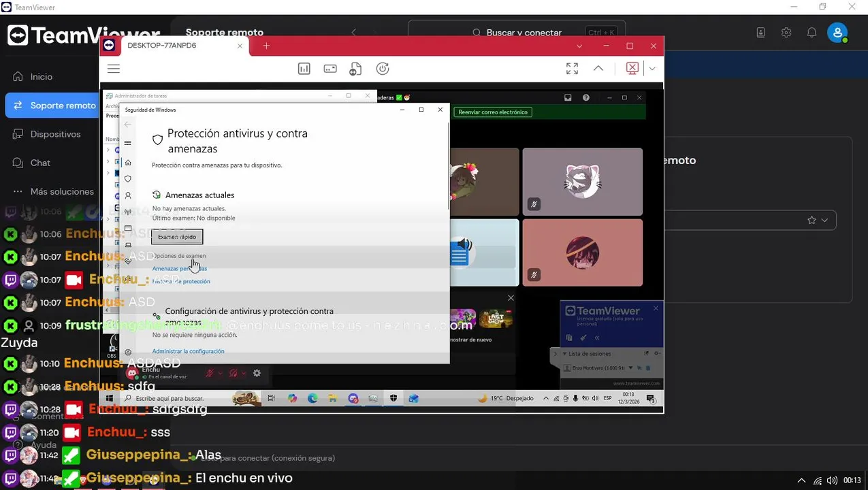Open Discord inbox icon in title bar
The width and height of the screenshot is (868, 490).
pos(568,97)
